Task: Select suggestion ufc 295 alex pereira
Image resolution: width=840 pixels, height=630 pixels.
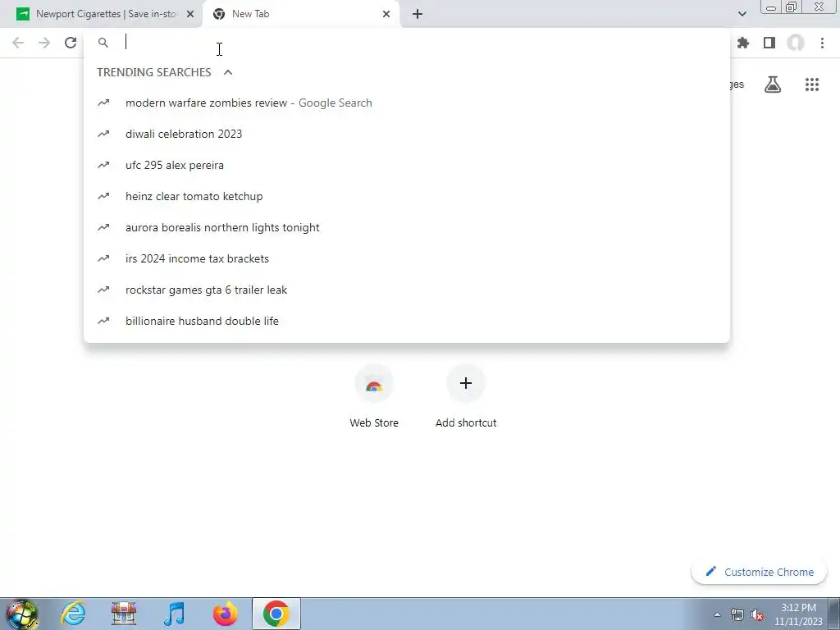Action: tap(407, 165)
